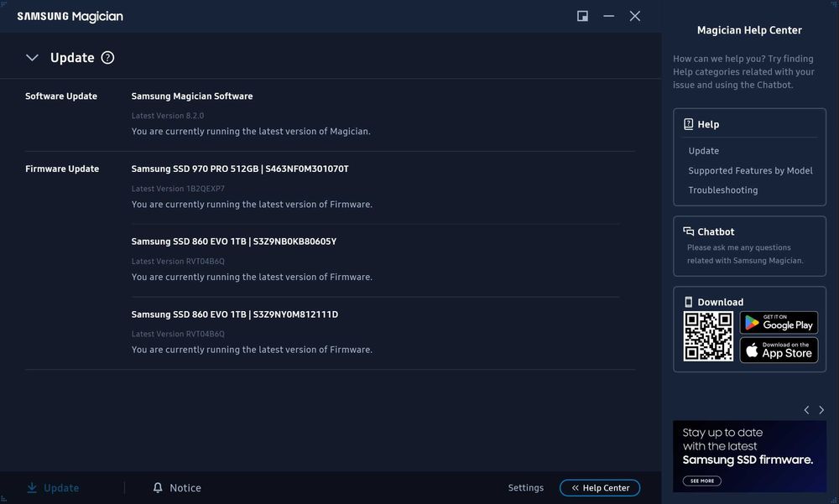The height and width of the screenshot is (504, 839).
Task: Click the Notice bell icon
Action: click(x=158, y=487)
